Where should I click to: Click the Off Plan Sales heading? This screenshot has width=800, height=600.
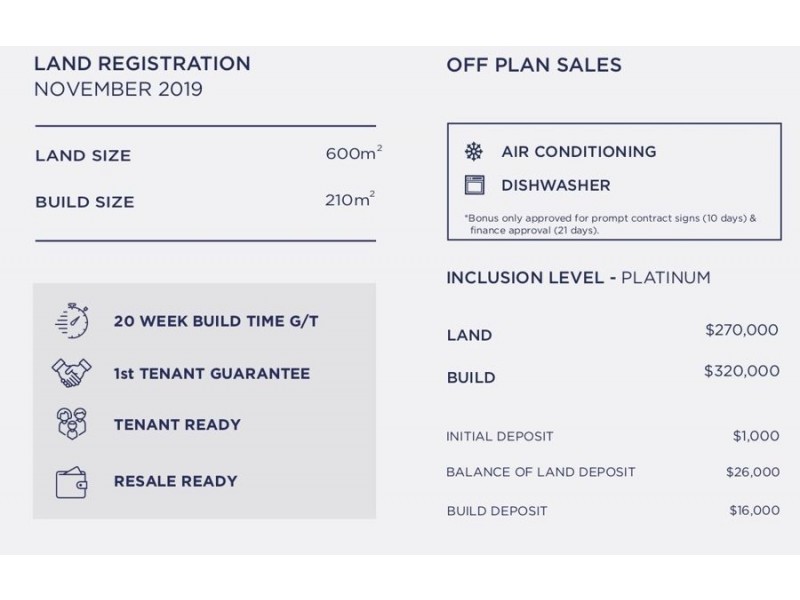533,65
